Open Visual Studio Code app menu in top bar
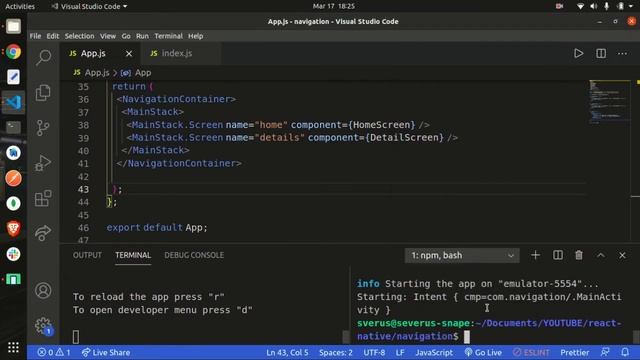 coord(89,7)
